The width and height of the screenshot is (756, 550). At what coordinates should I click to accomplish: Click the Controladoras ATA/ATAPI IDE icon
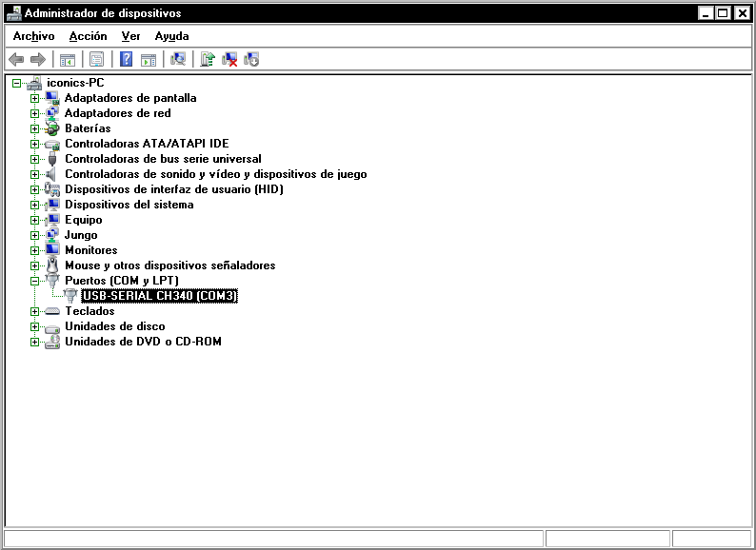pos(52,144)
